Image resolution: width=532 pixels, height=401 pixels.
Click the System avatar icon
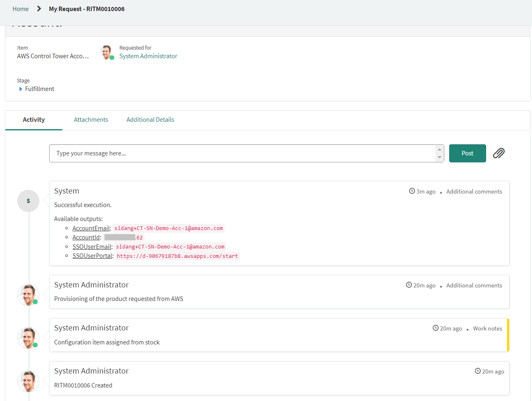click(x=28, y=200)
